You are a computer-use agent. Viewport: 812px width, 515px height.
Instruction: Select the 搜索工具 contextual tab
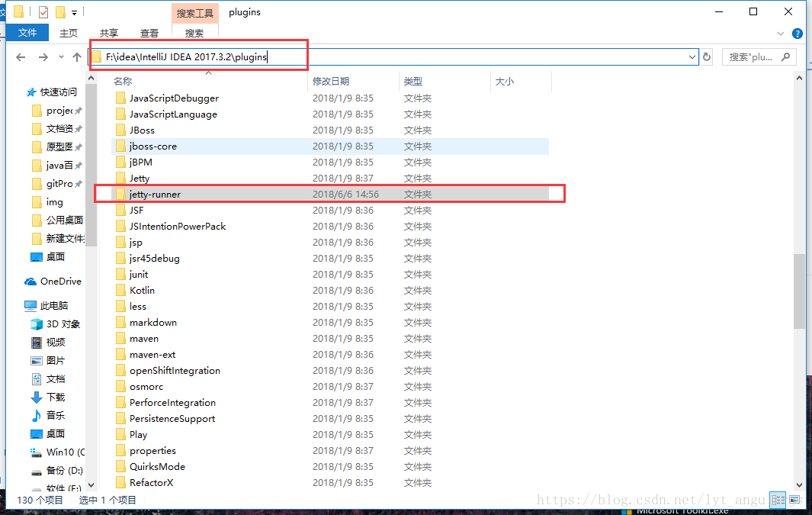point(195,13)
